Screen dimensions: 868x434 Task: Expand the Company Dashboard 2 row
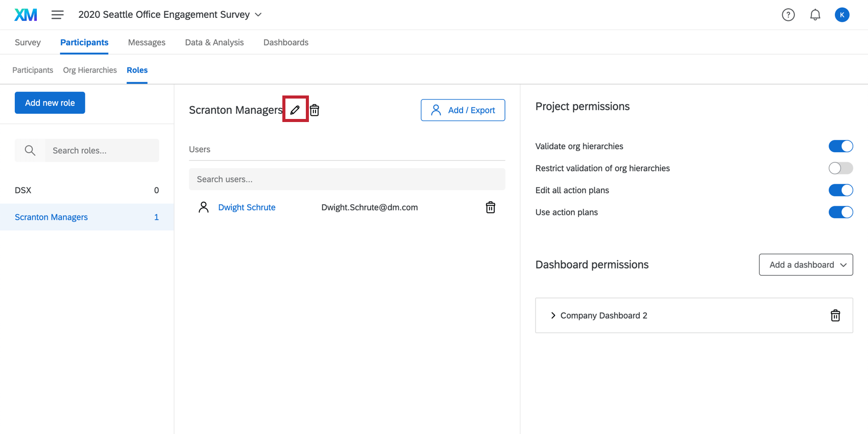(553, 316)
